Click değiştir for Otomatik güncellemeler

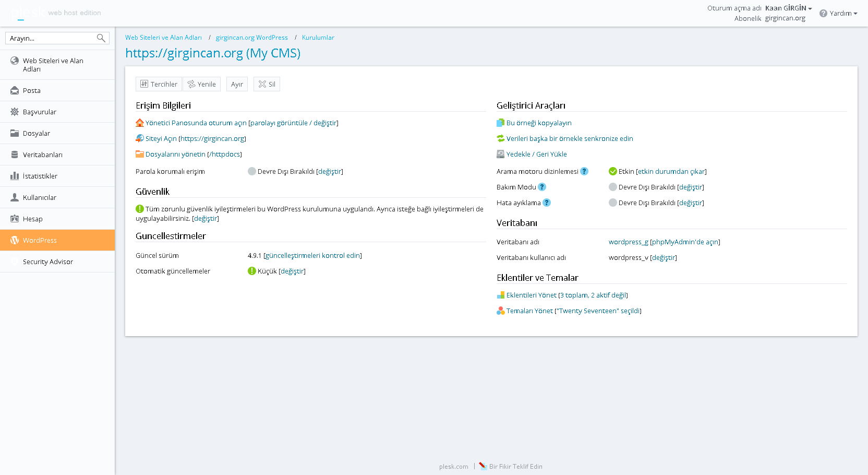pos(292,271)
